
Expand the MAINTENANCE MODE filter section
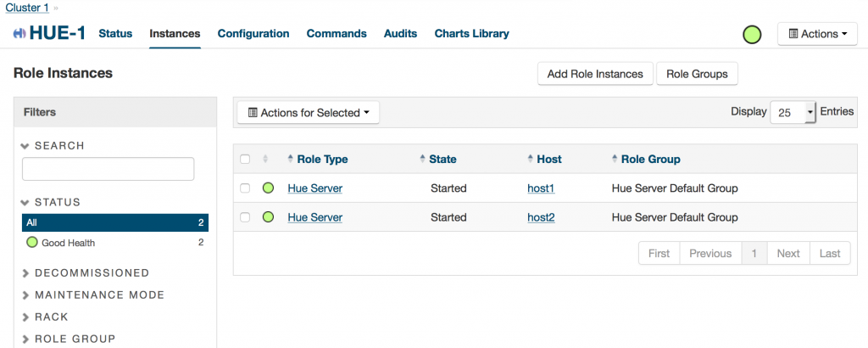(x=93, y=295)
